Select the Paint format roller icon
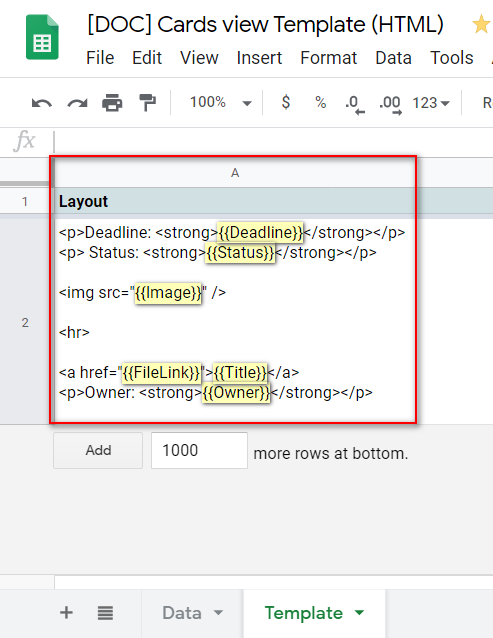 click(147, 103)
